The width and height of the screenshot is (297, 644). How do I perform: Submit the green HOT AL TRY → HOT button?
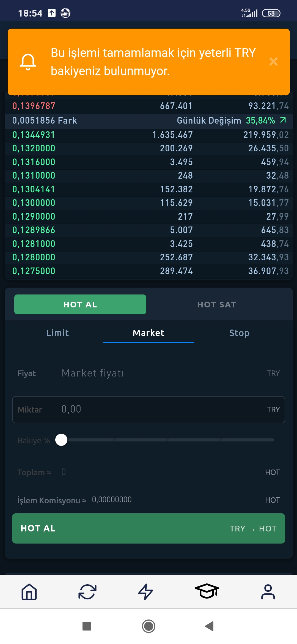tap(148, 528)
